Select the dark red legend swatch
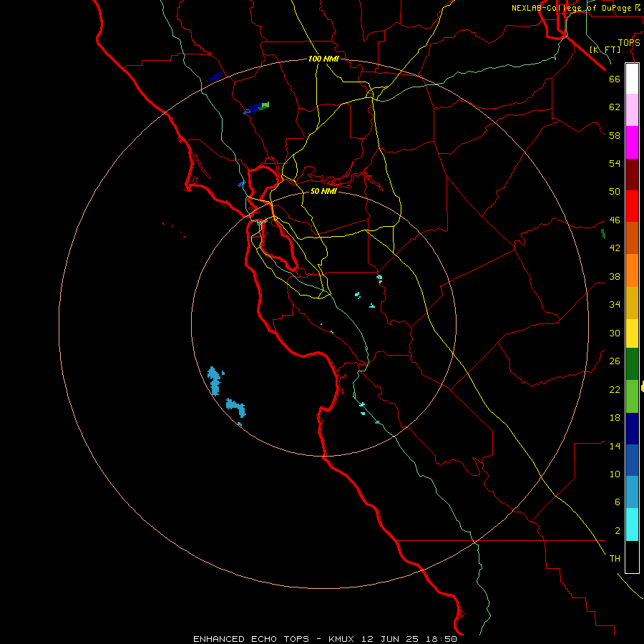 (x=632, y=174)
